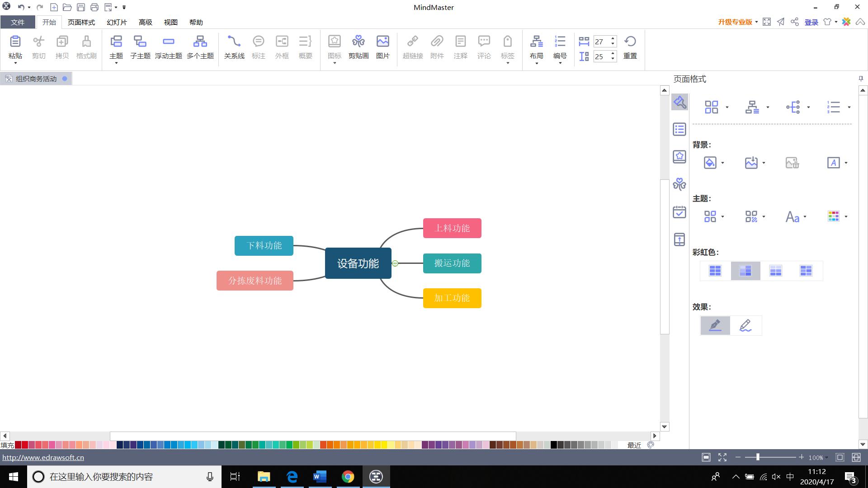Open the 文件 menu
The image size is (868, 488).
18,22
